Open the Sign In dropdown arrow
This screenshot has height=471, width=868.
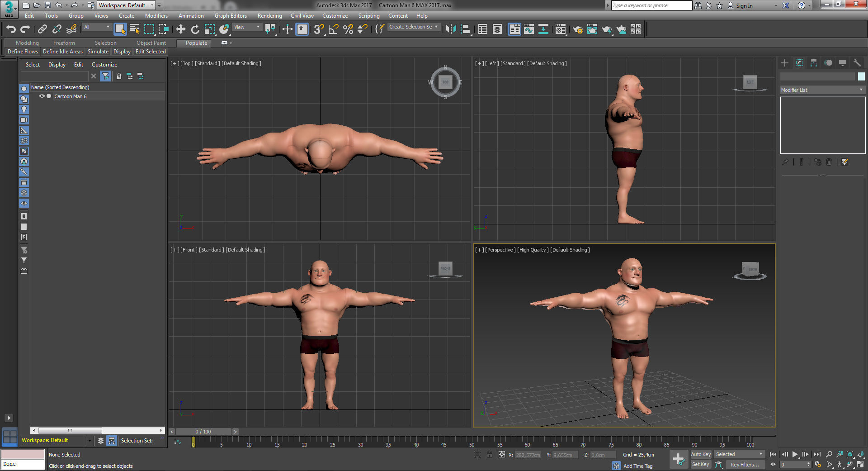point(776,6)
